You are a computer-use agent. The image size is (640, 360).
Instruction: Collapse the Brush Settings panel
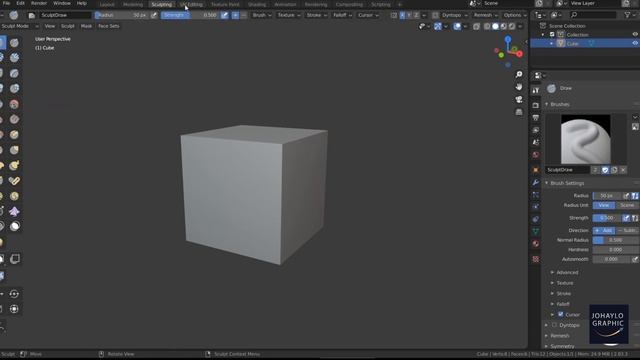pos(567,183)
